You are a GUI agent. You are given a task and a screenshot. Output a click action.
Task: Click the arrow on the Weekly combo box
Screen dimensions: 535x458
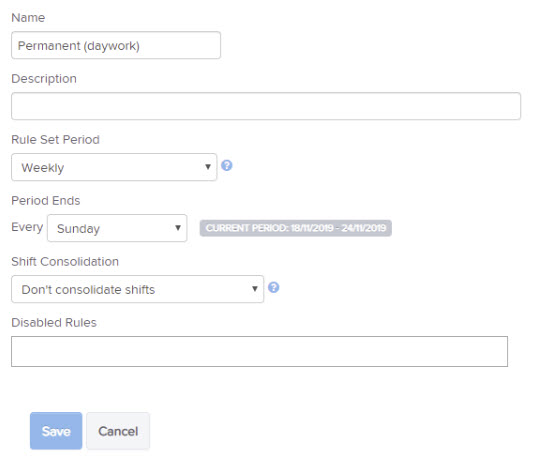pyautogui.click(x=207, y=167)
